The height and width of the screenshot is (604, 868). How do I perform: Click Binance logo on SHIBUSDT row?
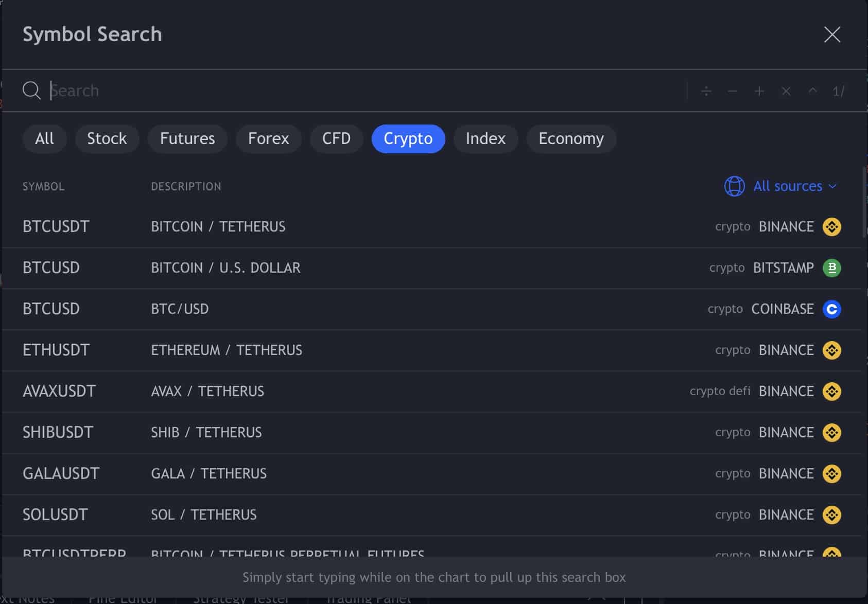click(831, 433)
